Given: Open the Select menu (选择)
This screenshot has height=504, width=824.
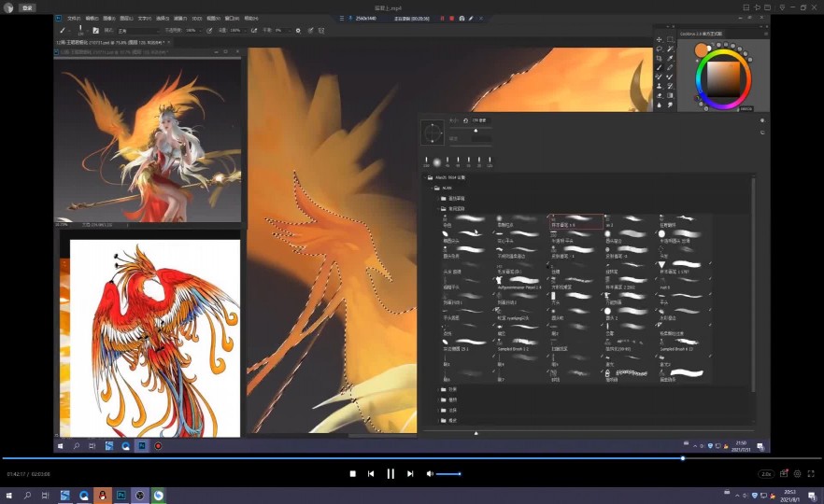Looking at the screenshot, I should pos(162,19).
